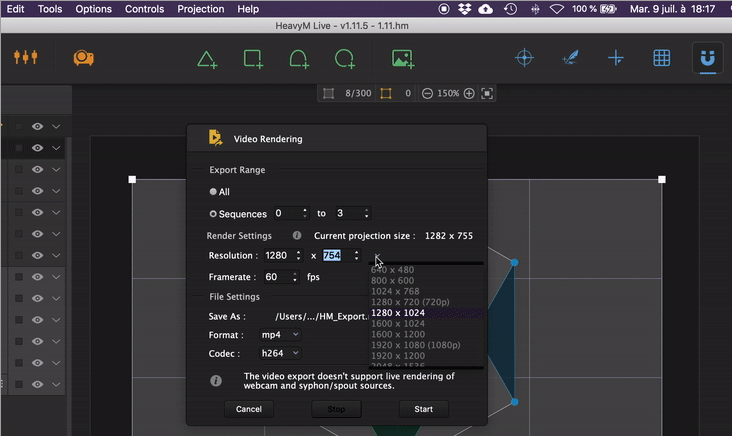The width and height of the screenshot is (732, 436).
Task: Toggle visibility eye of the last layer row
Action: (37, 384)
